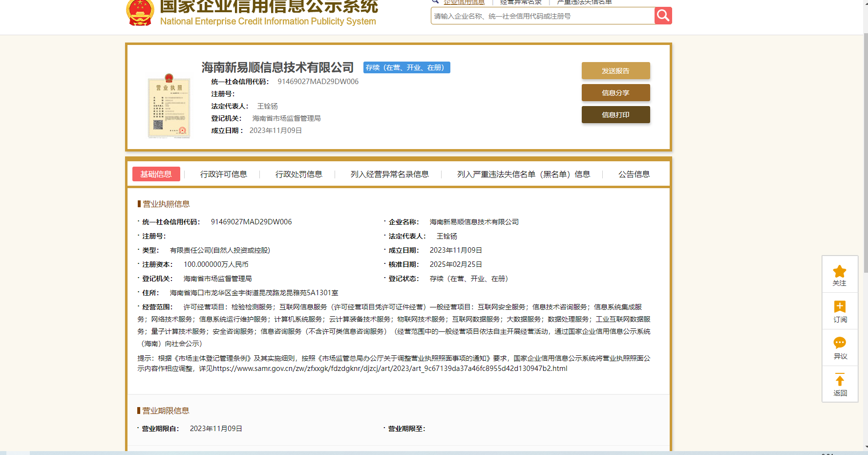
Task: Select the 基础信息 tab
Action: [156, 174]
